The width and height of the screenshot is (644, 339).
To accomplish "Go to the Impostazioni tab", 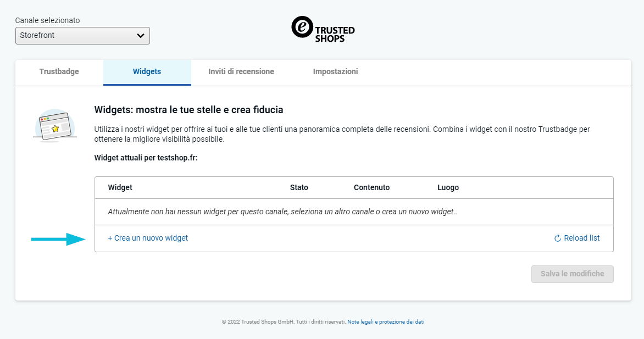I will coord(336,71).
